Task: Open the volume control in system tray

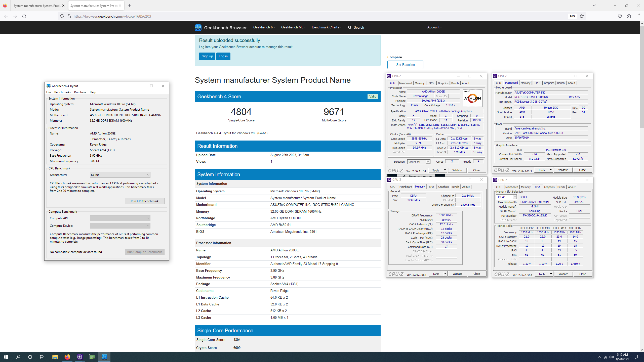Action: (612, 357)
